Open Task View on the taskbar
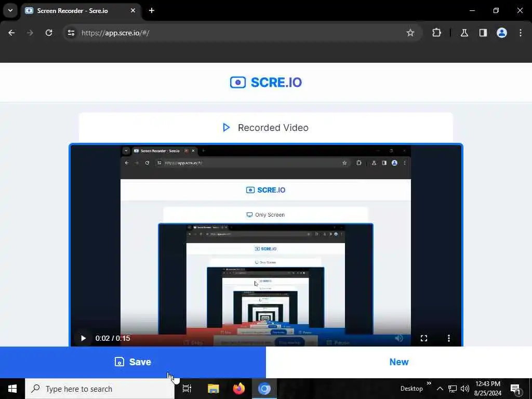Image resolution: width=532 pixels, height=399 pixels. [187, 389]
